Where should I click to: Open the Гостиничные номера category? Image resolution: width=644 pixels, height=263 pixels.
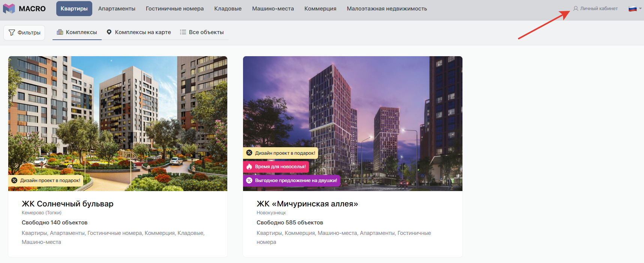175,9
